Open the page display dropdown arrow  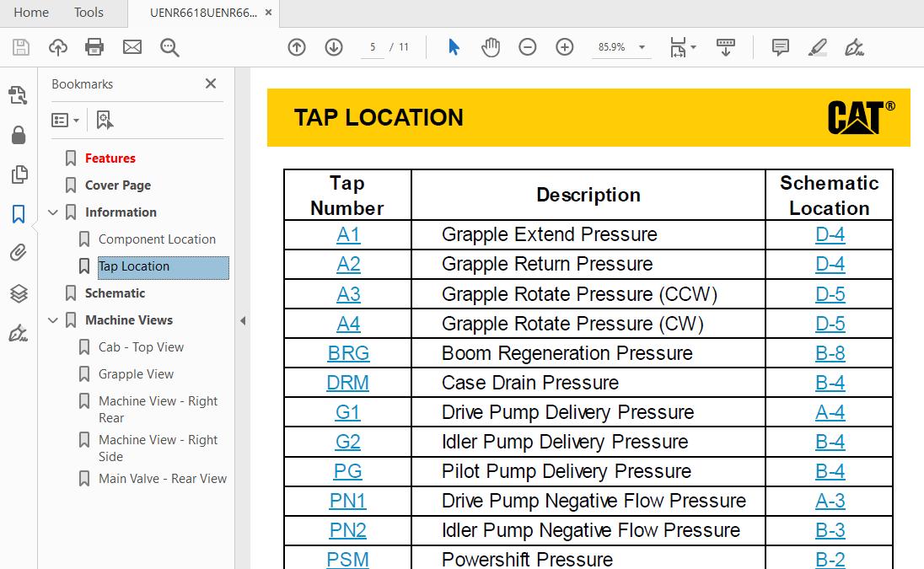[x=694, y=47]
